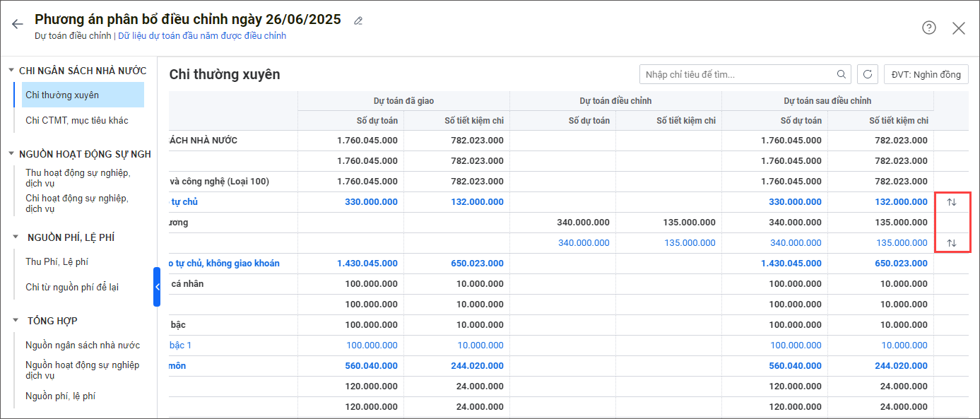This screenshot has height=419, width=980.
Task: Select Nguồn ngân sách nhà nước summary
Action: click(x=83, y=345)
